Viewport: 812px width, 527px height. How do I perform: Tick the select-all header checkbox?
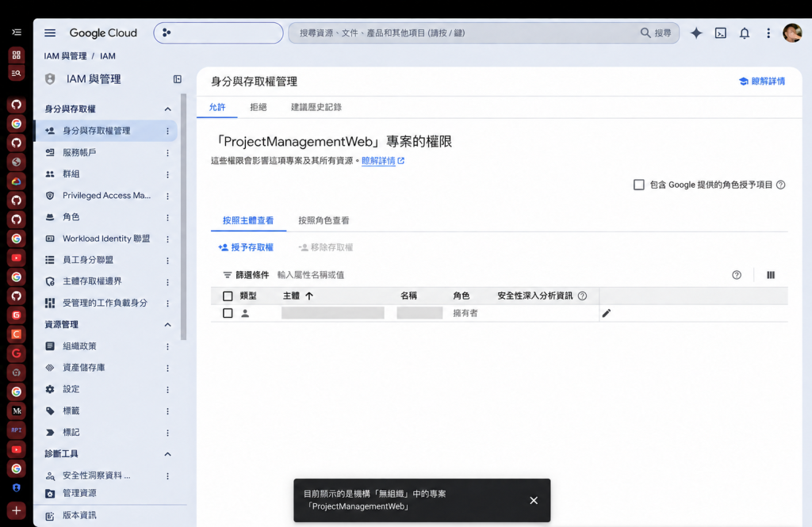pos(228,296)
